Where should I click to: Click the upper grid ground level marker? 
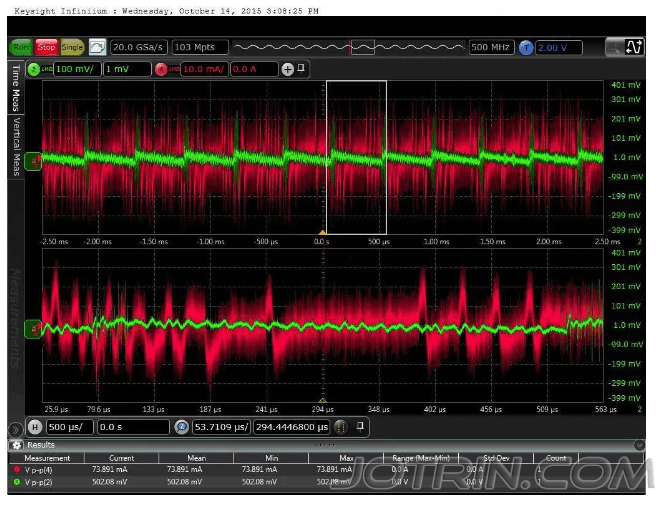click(34, 161)
